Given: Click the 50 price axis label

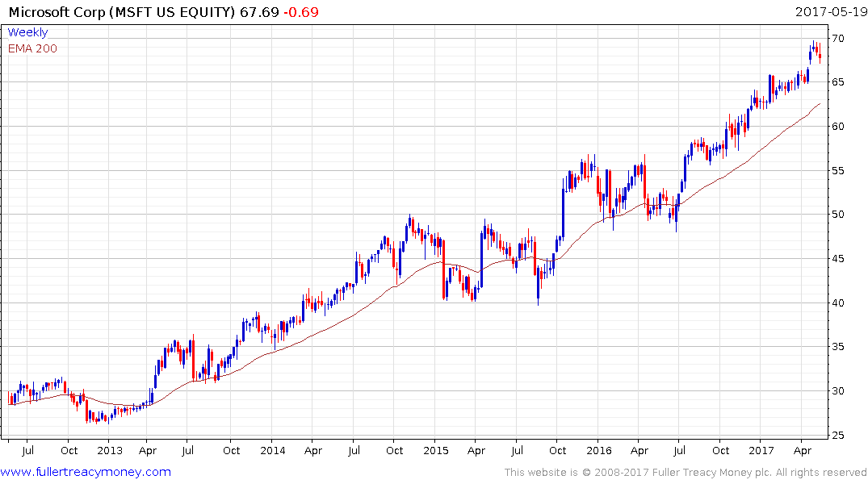Looking at the screenshot, I should tap(838, 214).
